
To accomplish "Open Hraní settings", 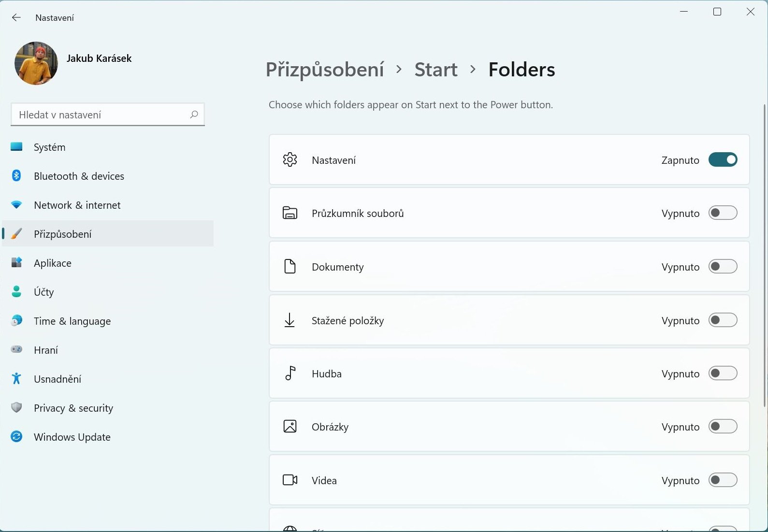I will pyautogui.click(x=108, y=350).
